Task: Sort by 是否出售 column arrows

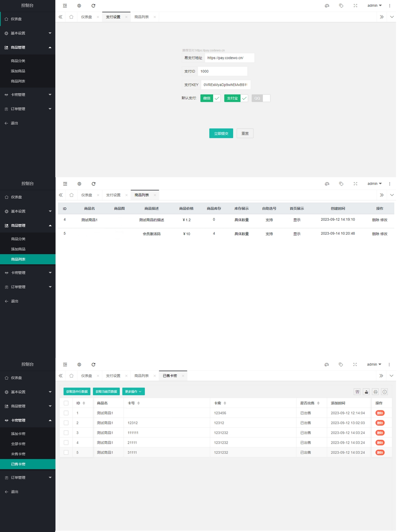Action: click(318, 403)
